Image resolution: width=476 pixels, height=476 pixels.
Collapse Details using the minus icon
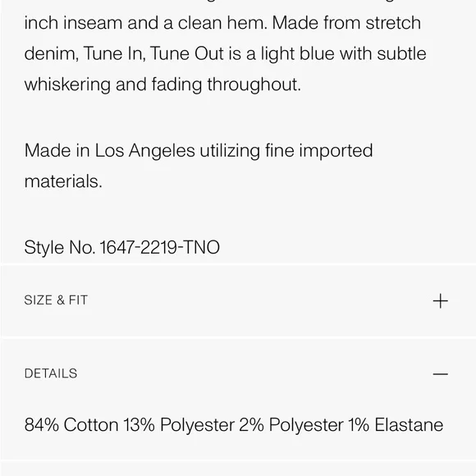[x=440, y=374]
